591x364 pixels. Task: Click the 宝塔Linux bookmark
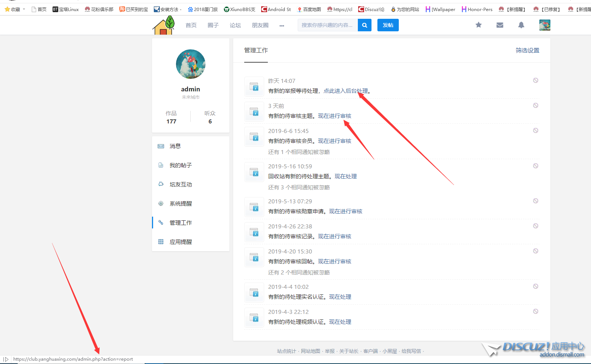[66, 9]
